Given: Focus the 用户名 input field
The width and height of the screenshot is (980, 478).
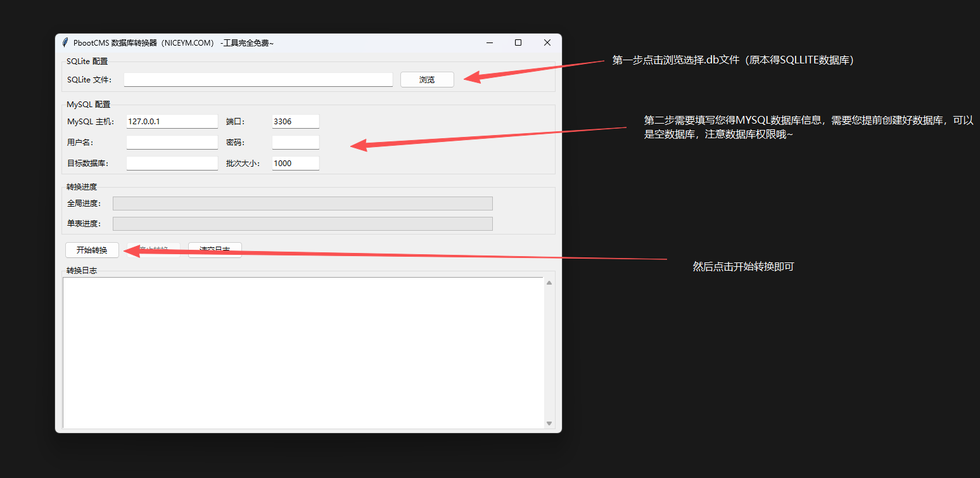Looking at the screenshot, I should point(172,141).
